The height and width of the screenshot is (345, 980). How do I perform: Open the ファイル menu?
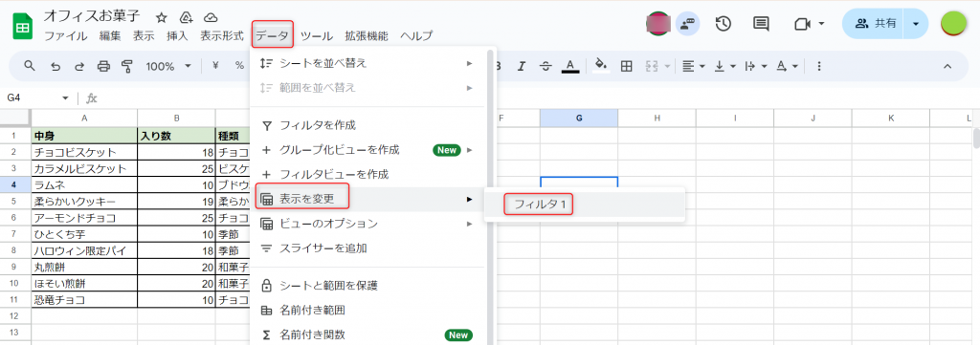(x=66, y=35)
